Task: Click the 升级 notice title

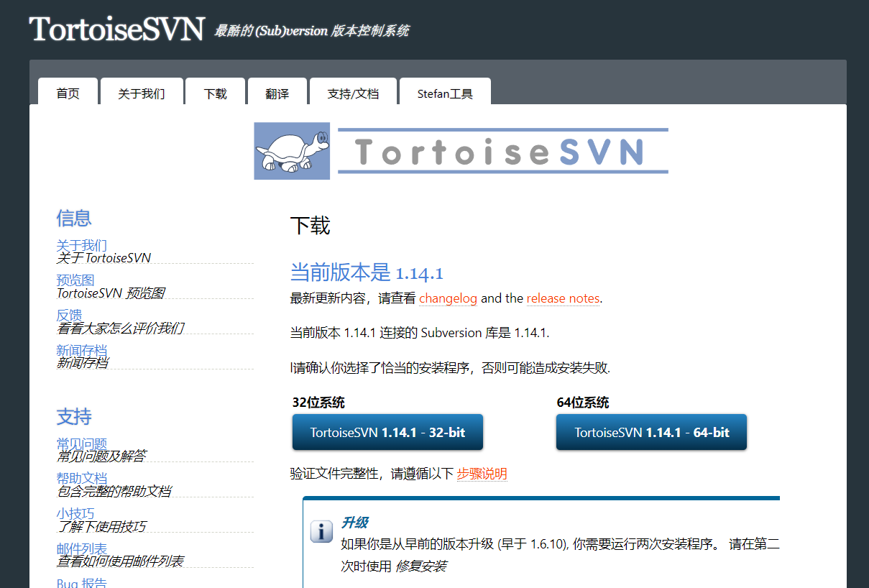Action: point(354,523)
